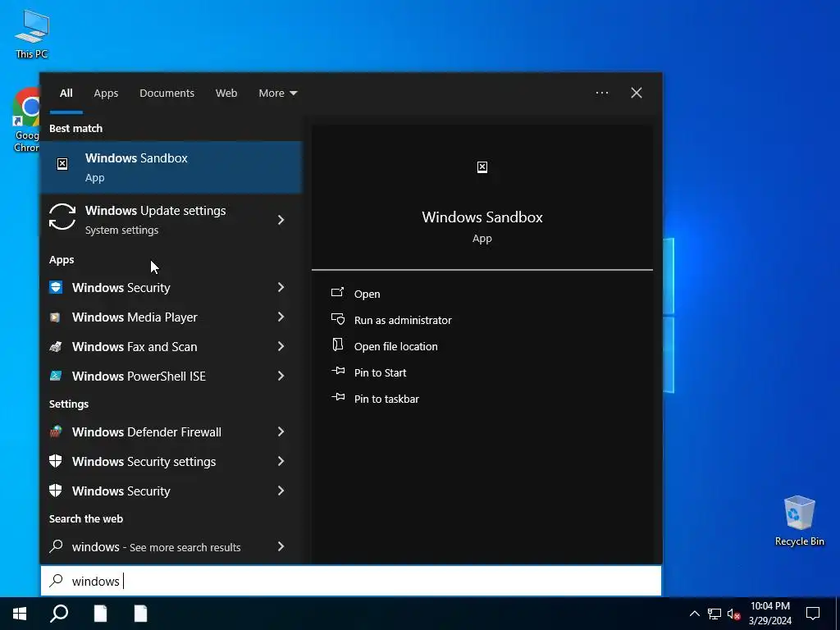Image resolution: width=840 pixels, height=630 pixels.
Task: Expand arrow beside Windows Media Player
Action: 281,317
